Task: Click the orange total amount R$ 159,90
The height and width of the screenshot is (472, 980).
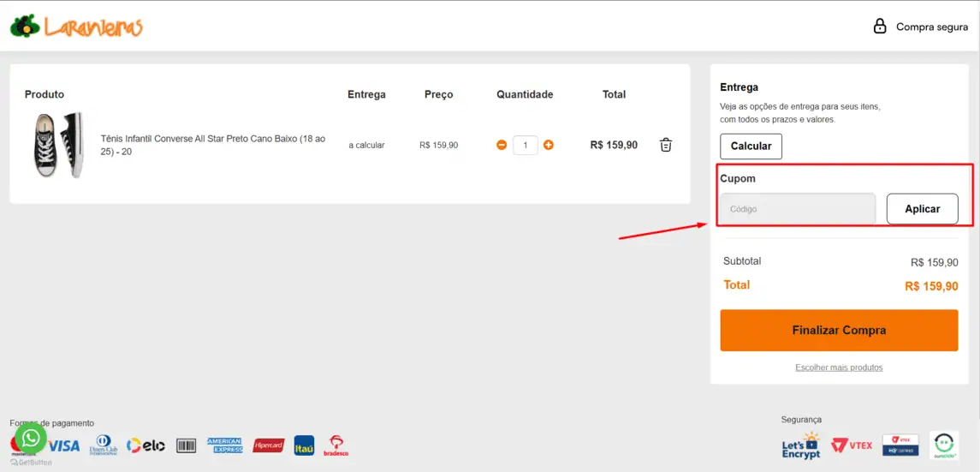Action: click(931, 286)
